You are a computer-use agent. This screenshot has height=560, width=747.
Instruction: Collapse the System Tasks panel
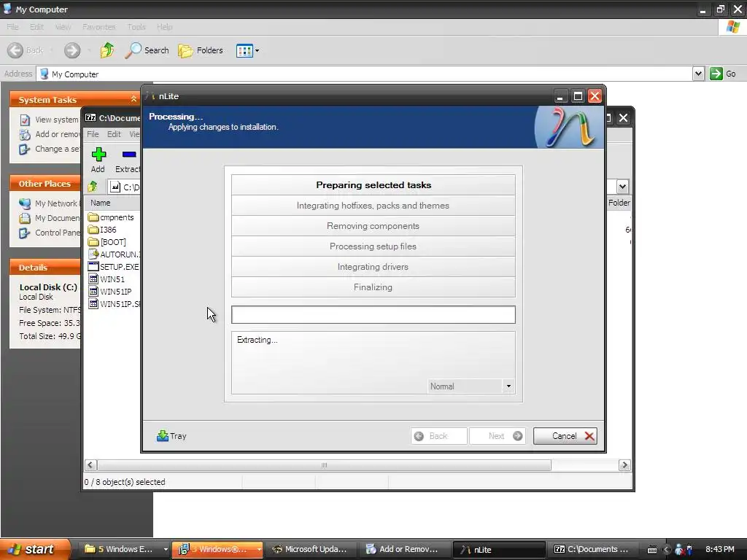point(134,99)
